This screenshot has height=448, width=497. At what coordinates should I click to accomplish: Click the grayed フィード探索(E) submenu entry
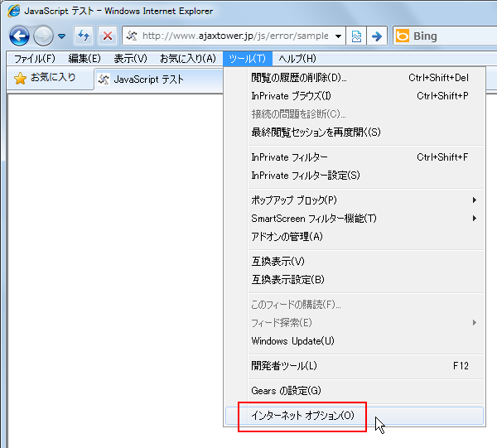point(355,323)
